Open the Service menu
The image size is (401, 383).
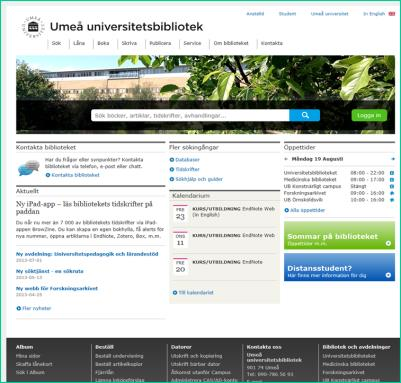tap(192, 43)
